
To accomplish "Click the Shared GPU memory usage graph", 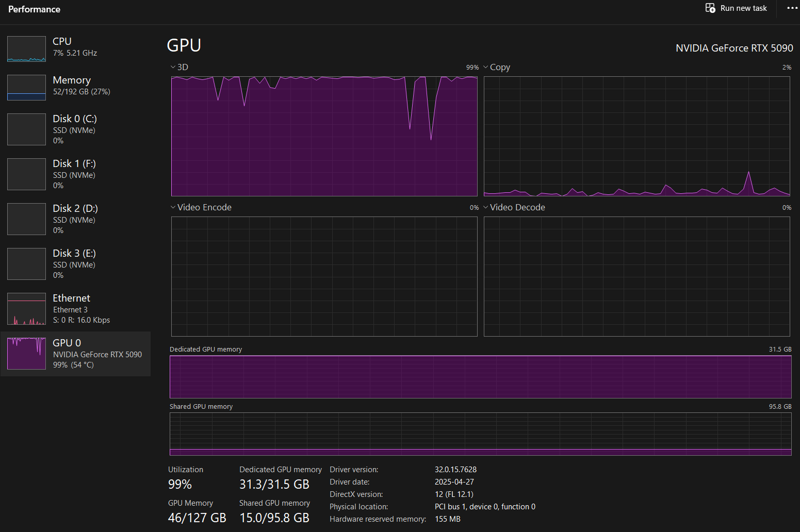I will click(x=480, y=434).
